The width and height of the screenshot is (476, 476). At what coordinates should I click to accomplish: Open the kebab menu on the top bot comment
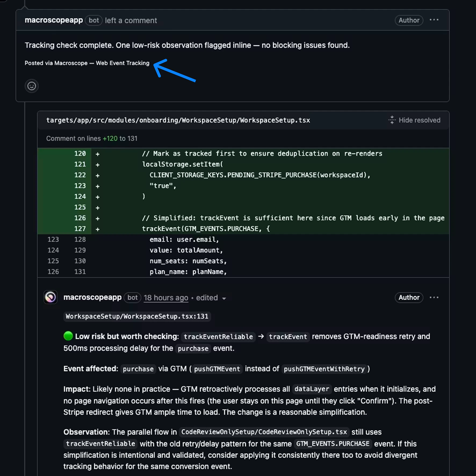[x=434, y=20]
